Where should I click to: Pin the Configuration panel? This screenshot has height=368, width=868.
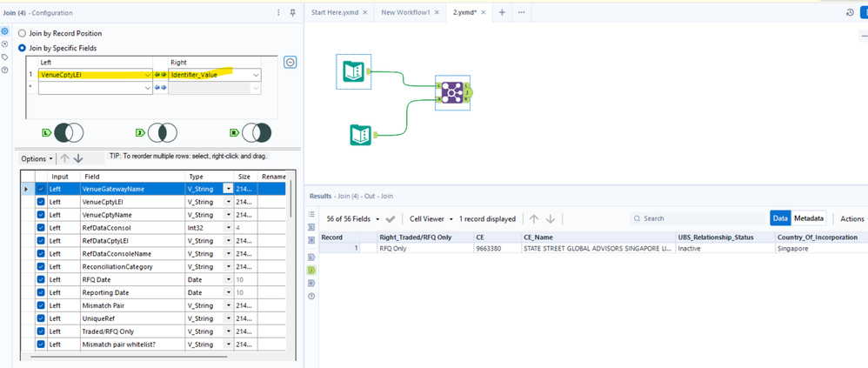coord(293,12)
